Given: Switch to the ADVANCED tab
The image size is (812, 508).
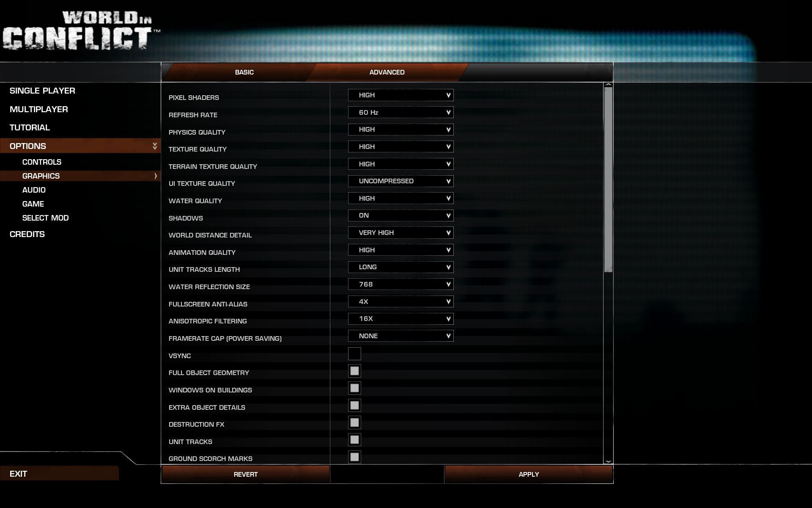Looking at the screenshot, I should [387, 72].
